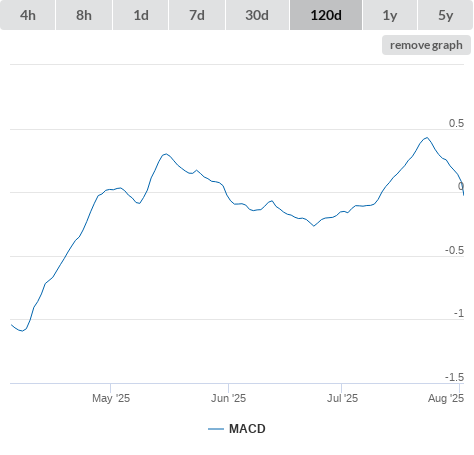
Task: Click the -0.5 y-axis value label
Action: pos(455,250)
